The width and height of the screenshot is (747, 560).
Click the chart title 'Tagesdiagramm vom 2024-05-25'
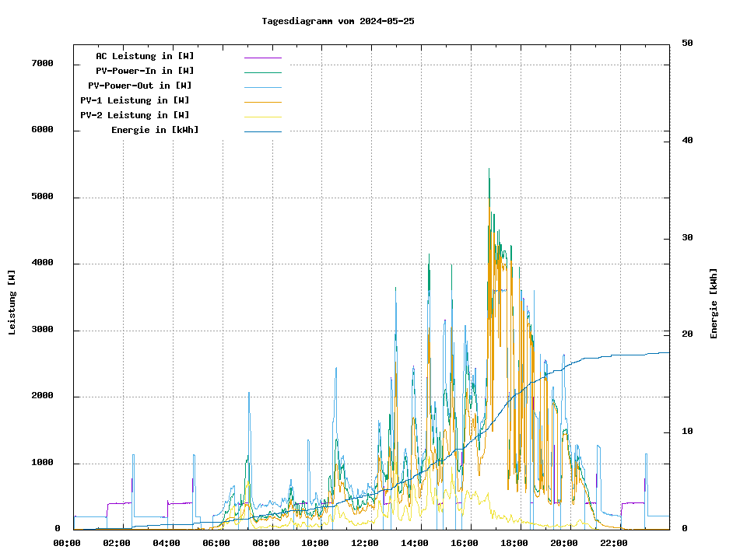[338, 21]
